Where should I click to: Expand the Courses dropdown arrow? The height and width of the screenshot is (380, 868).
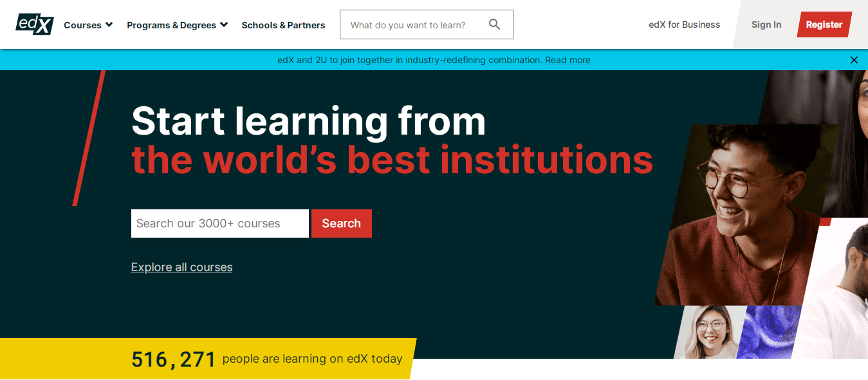pyautogui.click(x=109, y=24)
